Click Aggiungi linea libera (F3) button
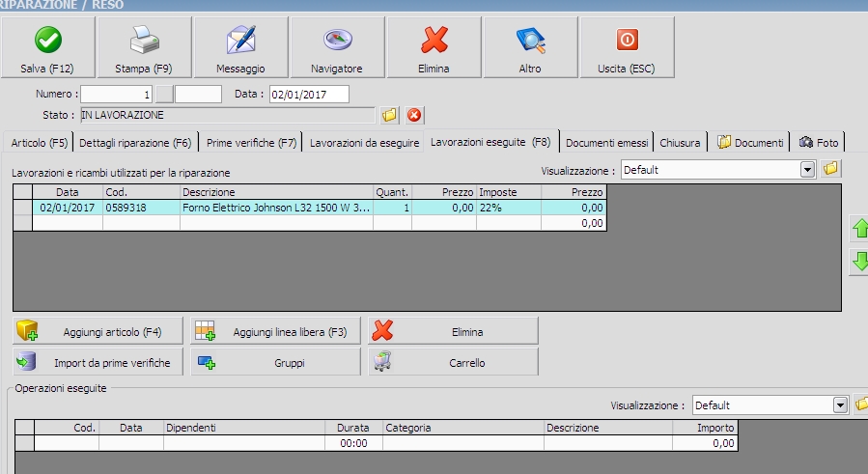This screenshot has height=474, width=868. (276, 331)
